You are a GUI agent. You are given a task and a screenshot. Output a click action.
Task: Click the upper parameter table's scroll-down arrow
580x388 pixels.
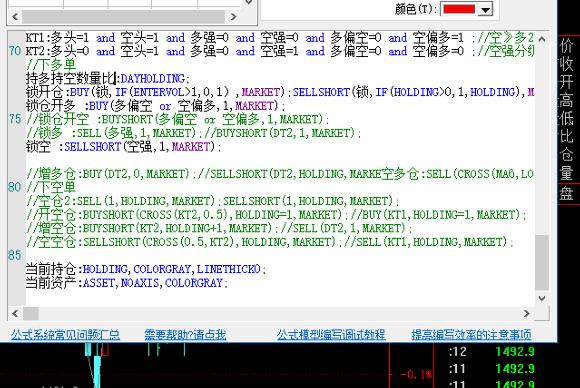click(249, 3)
